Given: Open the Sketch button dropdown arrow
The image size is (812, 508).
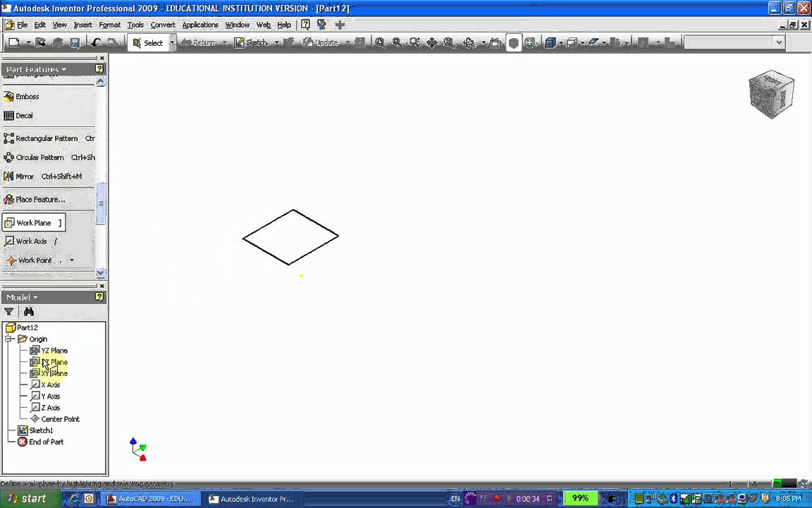Looking at the screenshot, I should coord(276,43).
